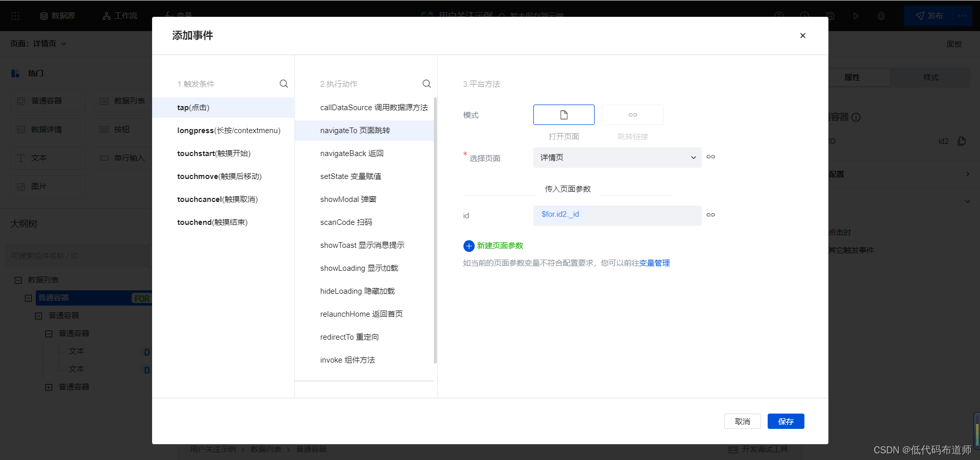
Task: Add 单行输入 component from palette
Action: pos(123,158)
